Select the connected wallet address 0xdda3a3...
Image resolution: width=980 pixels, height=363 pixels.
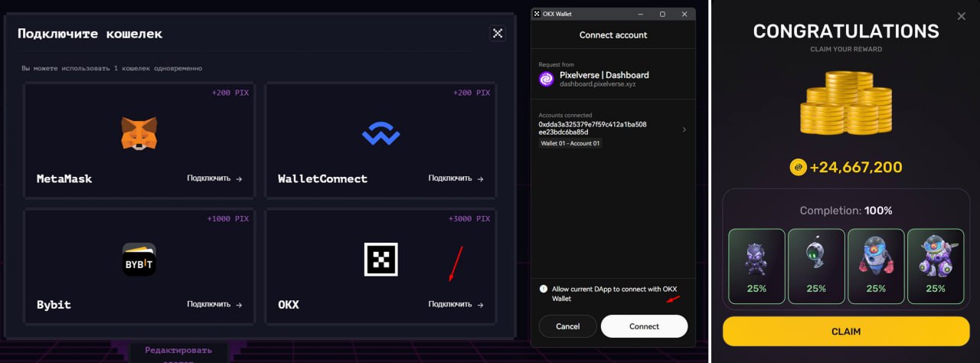tap(593, 128)
